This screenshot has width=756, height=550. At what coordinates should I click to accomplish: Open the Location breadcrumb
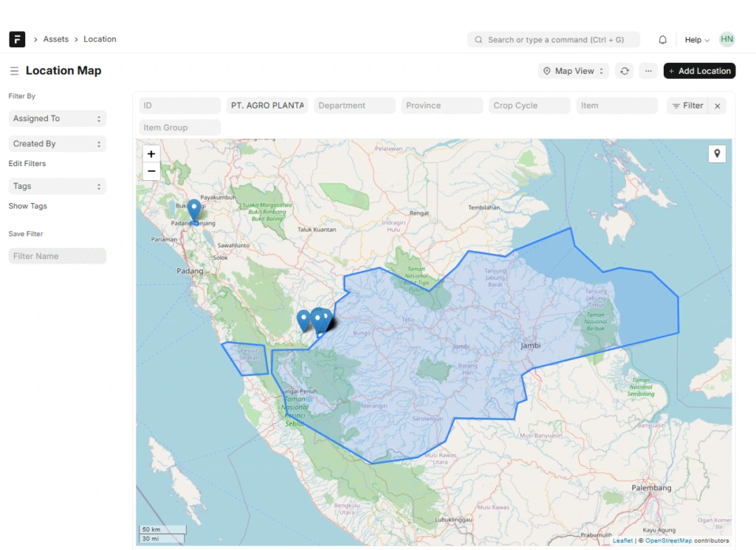(100, 39)
